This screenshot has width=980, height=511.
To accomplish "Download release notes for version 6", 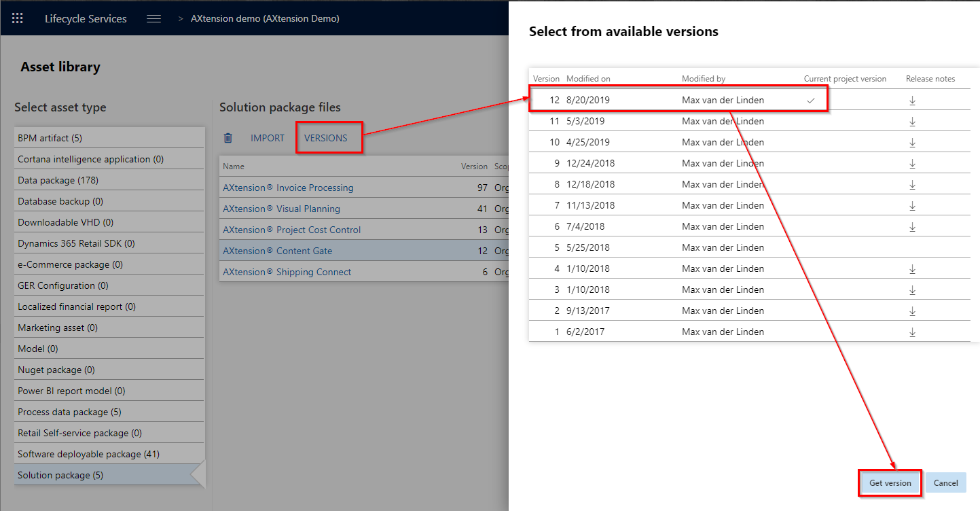I will 912,227.
